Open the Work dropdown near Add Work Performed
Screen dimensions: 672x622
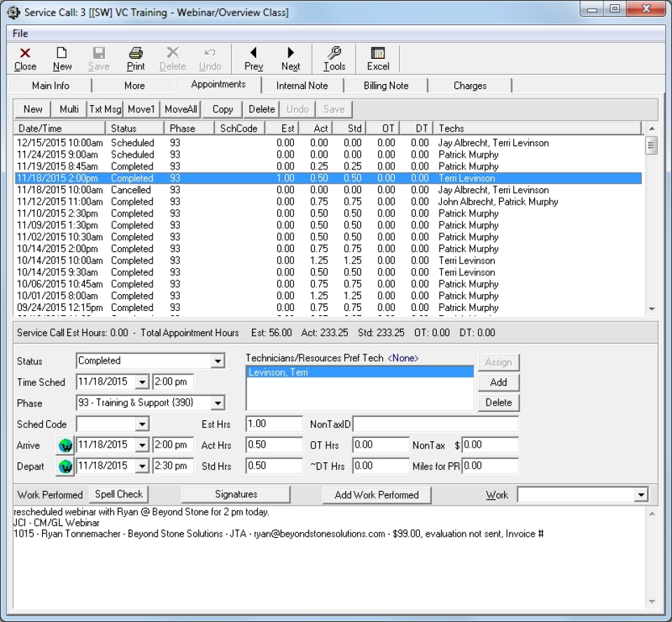coord(643,495)
